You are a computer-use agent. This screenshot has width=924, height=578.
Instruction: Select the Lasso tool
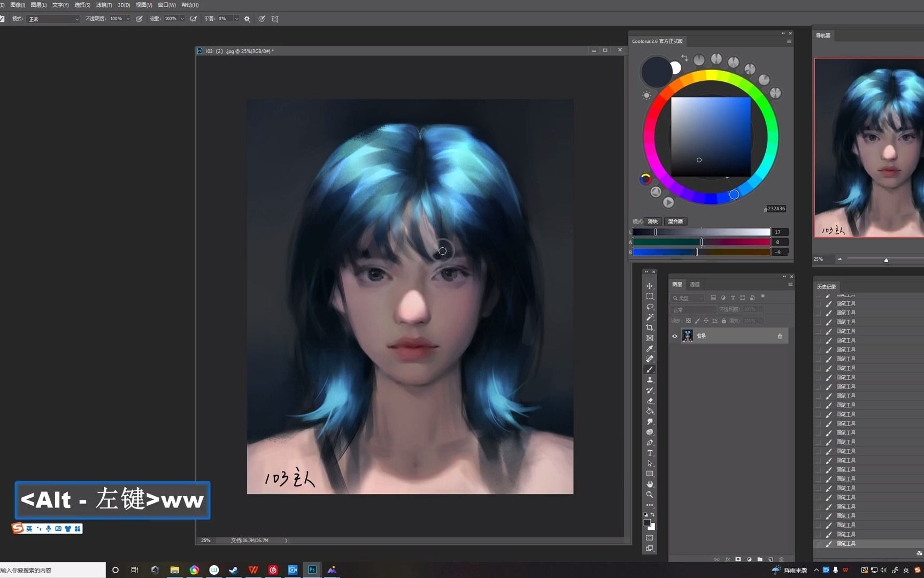point(650,307)
